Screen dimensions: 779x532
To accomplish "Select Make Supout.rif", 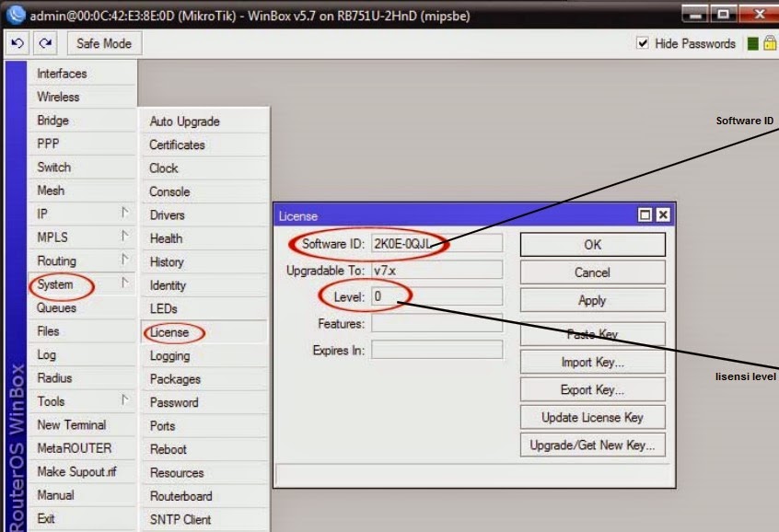I will click(x=82, y=471).
